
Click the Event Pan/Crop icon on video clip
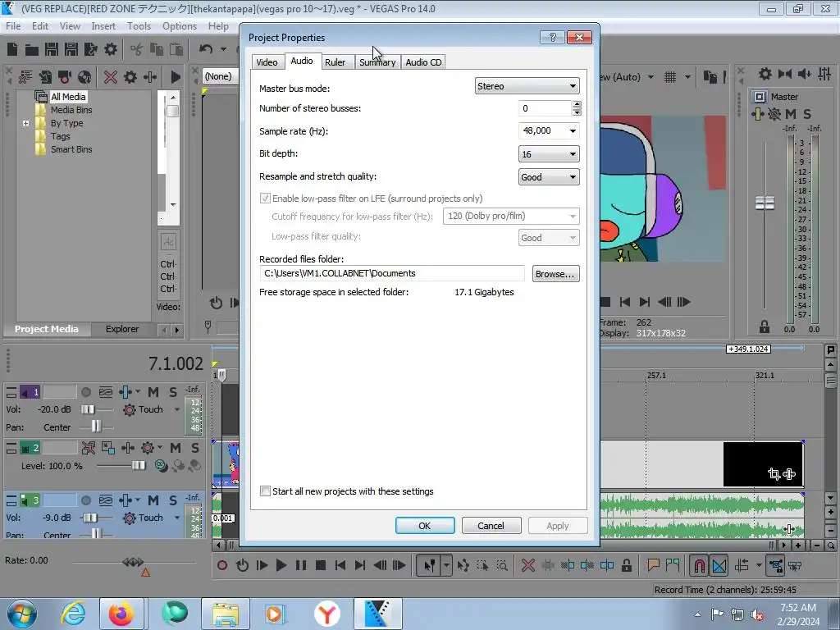pos(774,473)
